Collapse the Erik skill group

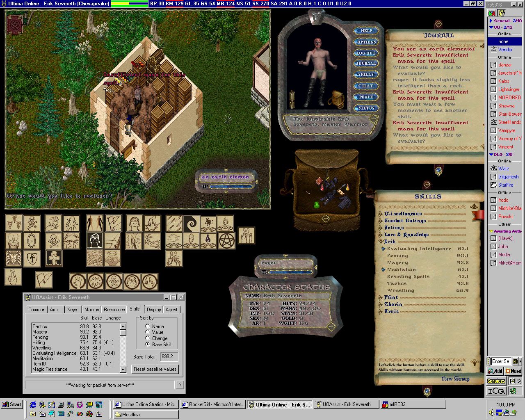tap(381, 242)
